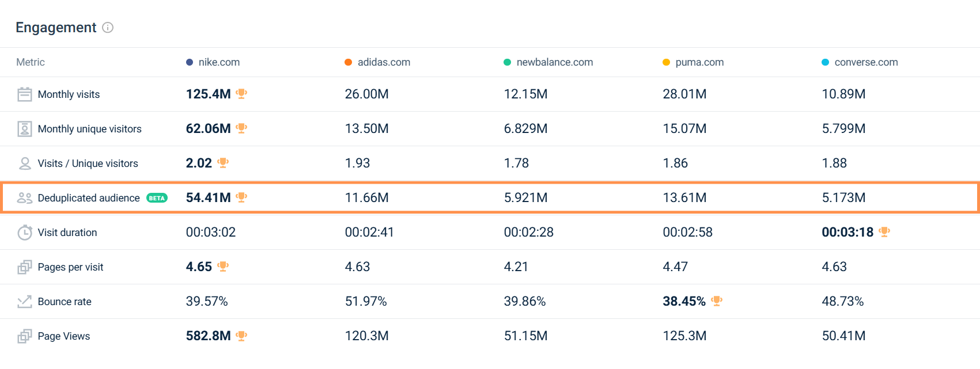Click the newbalance.com green color dot
The width and height of the screenshot is (980, 369).
[x=507, y=62]
